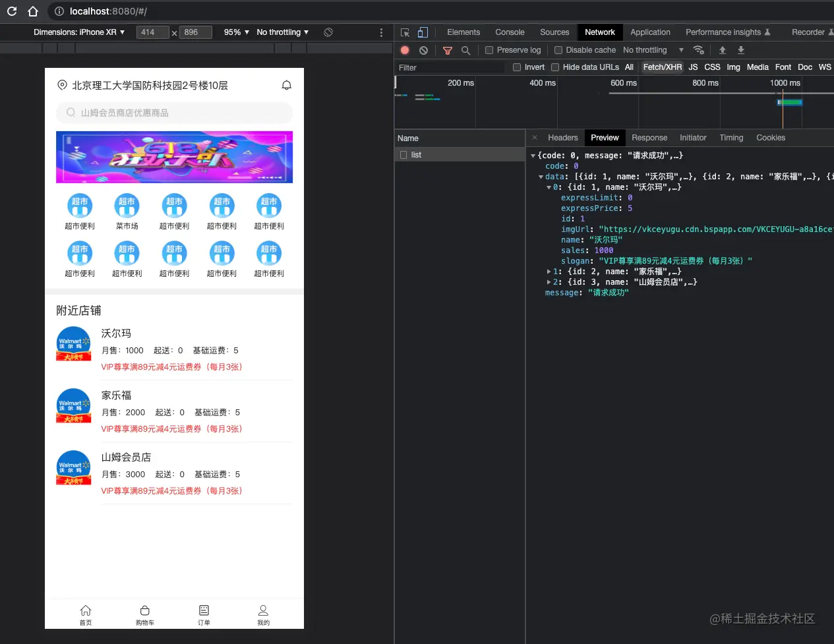Show All request types
This screenshot has width=834, height=644.
pyautogui.click(x=629, y=67)
